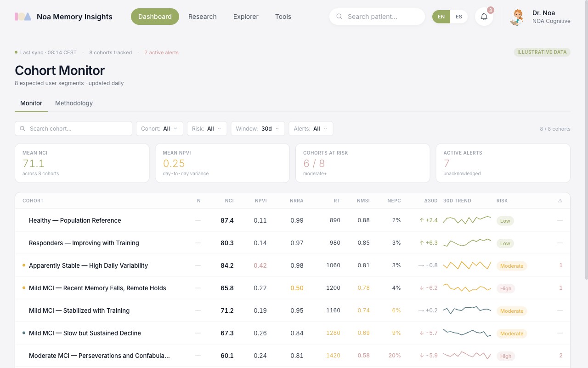Click the up arrow beside +2.4
The width and height of the screenshot is (588, 368).
point(421,220)
